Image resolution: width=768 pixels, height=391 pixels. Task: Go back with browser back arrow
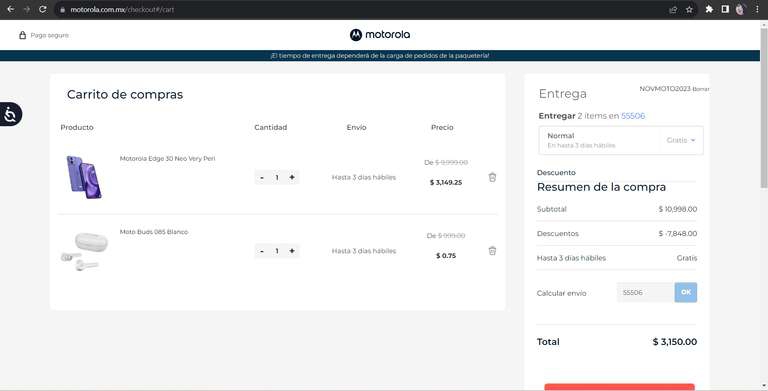10,9
